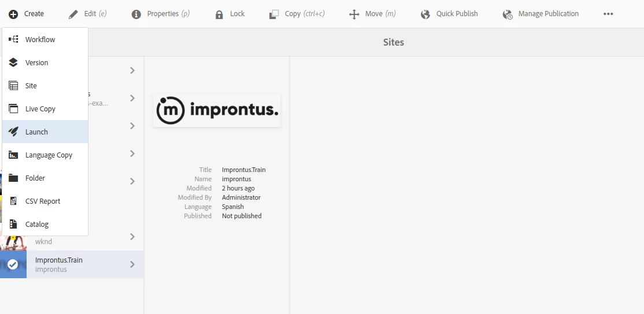The height and width of the screenshot is (314, 644).
Task: Click the improntus logo thumbnail preview
Action: click(x=217, y=110)
